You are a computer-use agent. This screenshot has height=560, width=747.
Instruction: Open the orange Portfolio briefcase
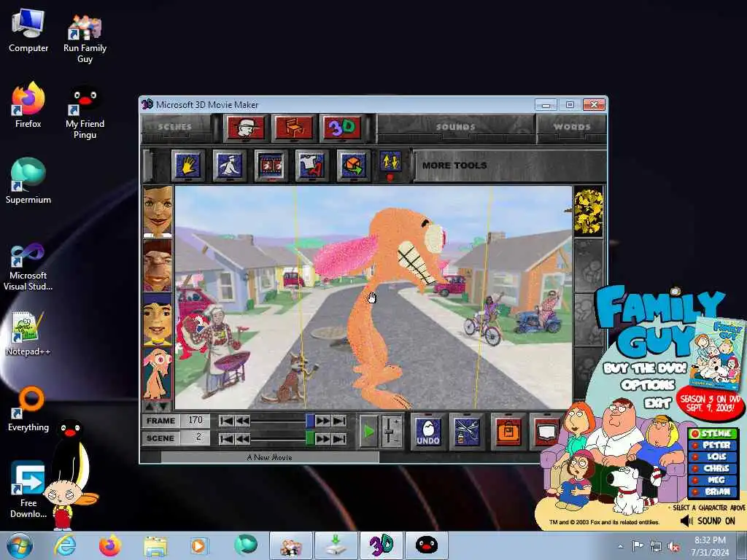tap(508, 432)
